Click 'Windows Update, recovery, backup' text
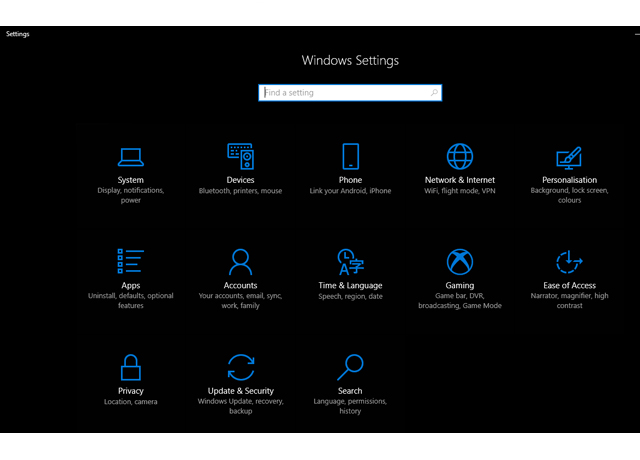This screenshot has width=640, height=460. (241, 406)
